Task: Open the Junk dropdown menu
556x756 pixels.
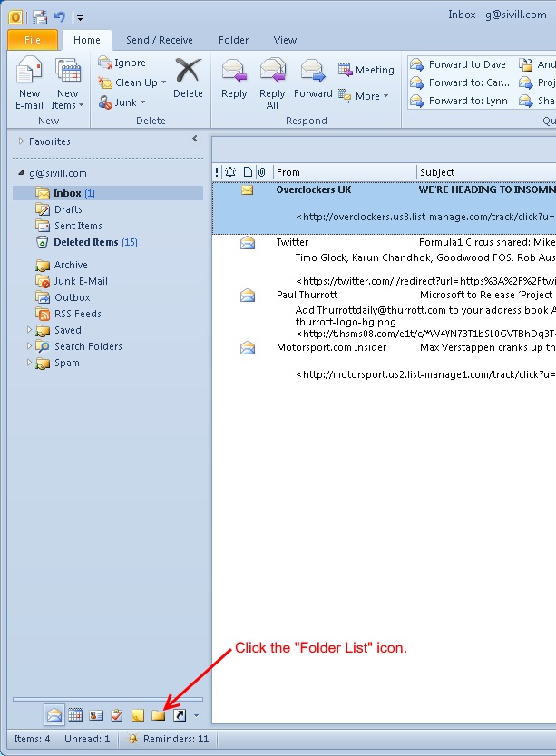Action: (122, 102)
